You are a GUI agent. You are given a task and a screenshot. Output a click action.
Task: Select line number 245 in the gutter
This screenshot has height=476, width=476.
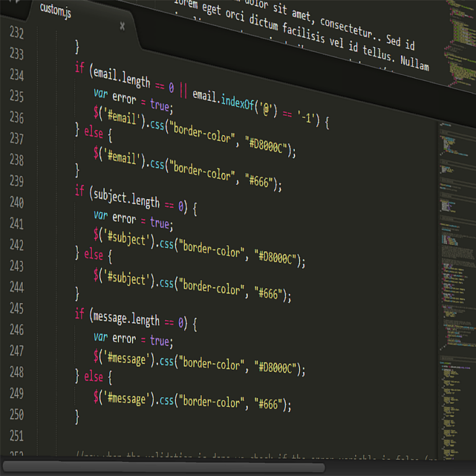pos(16,308)
